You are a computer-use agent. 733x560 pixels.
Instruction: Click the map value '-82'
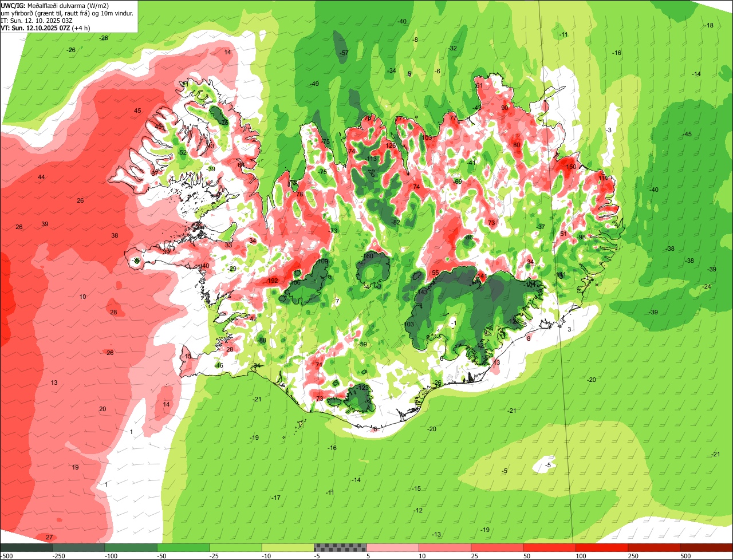395,222
